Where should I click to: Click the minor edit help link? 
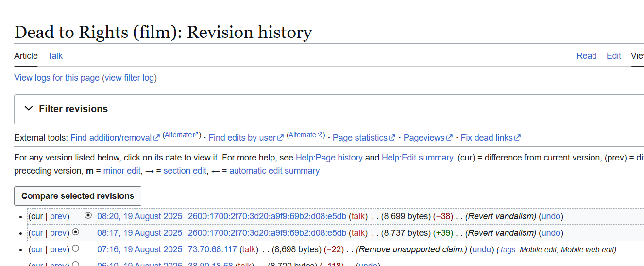click(x=121, y=171)
